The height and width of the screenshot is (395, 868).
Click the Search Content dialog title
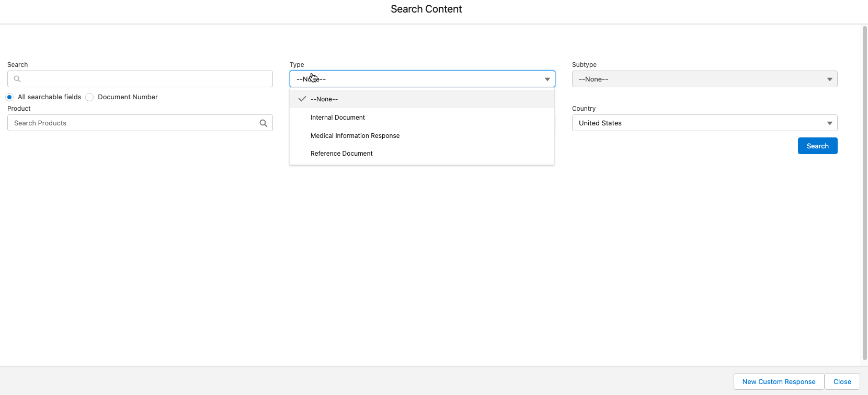(x=426, y=9)
